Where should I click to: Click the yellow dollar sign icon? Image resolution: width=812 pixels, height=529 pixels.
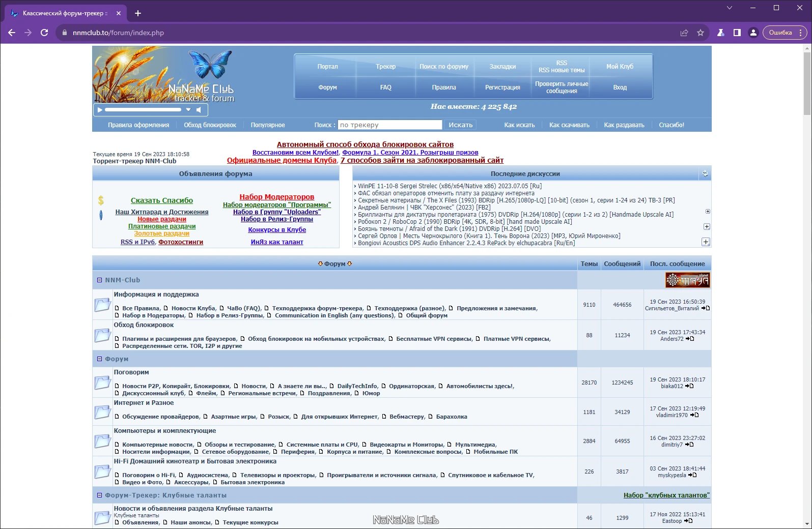(101, 200)
